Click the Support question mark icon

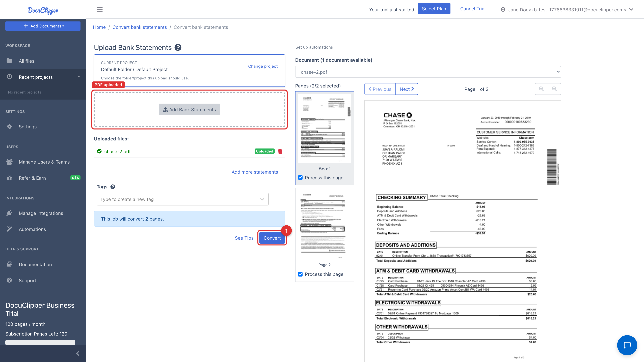tap(9, 280)
